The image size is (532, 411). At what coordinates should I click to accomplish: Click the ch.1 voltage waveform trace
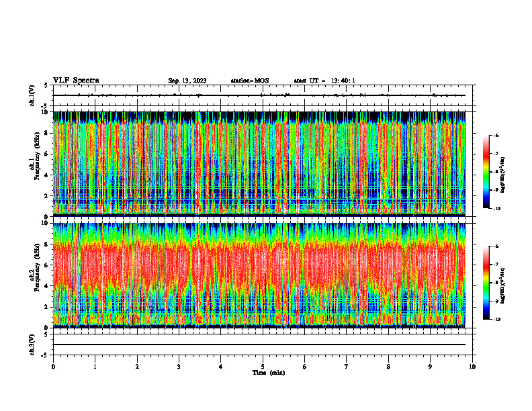pyautogui.click(x=259, y=95)
